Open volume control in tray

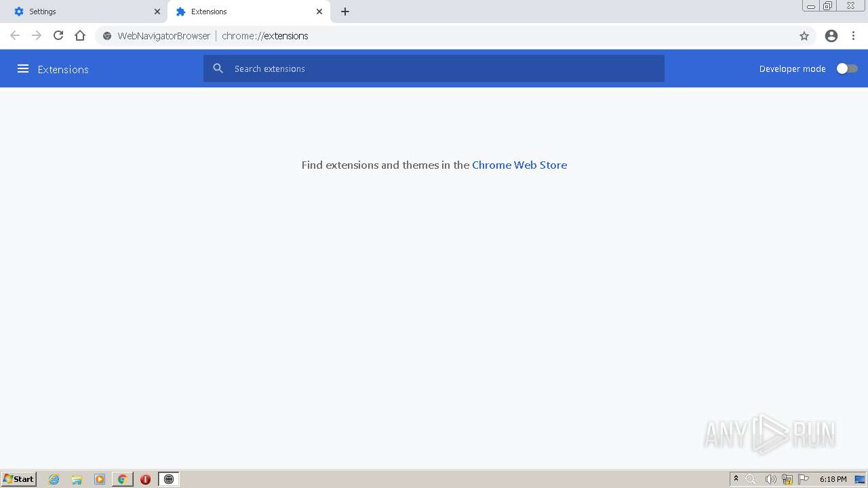pos(770,479)
